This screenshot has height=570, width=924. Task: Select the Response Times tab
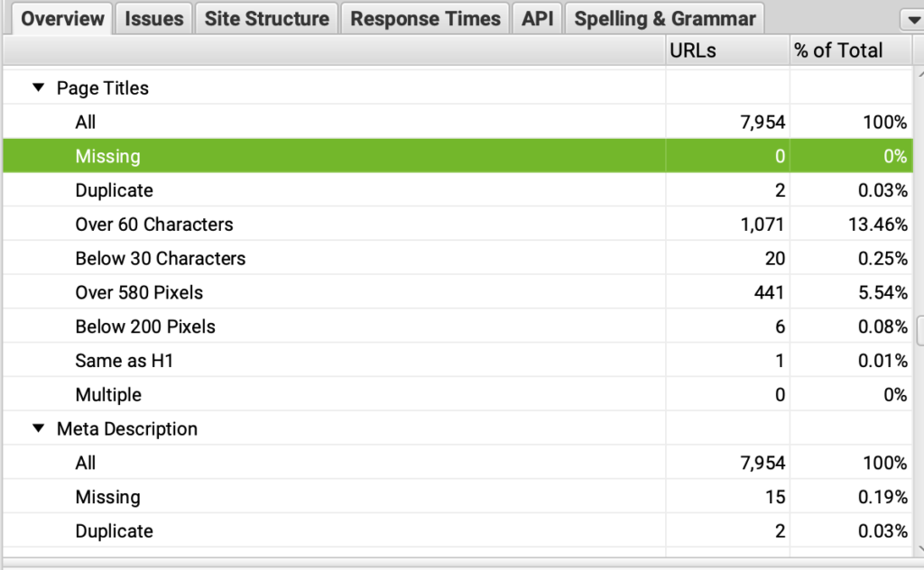click(x=425, y=18)
